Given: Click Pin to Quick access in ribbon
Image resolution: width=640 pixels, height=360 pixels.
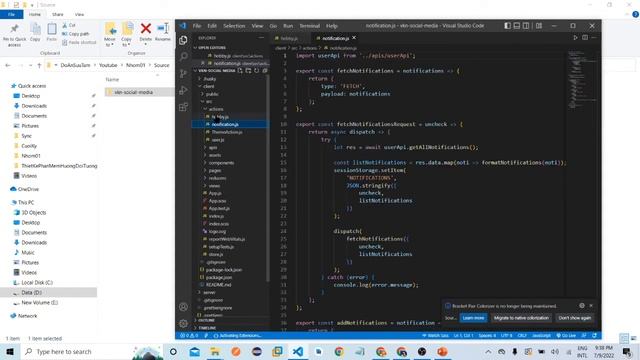Looking at the screenshot, I should [x=14, y=35].
